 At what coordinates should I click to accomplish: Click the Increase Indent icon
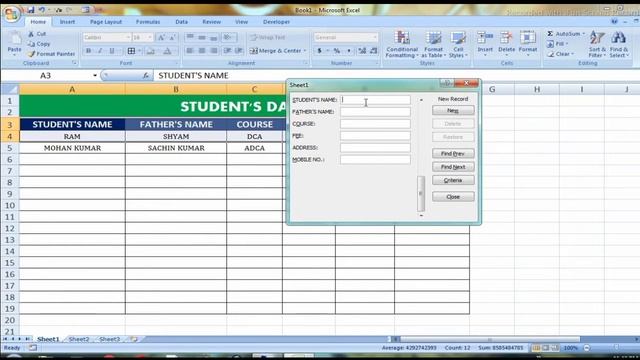point(239,51)
